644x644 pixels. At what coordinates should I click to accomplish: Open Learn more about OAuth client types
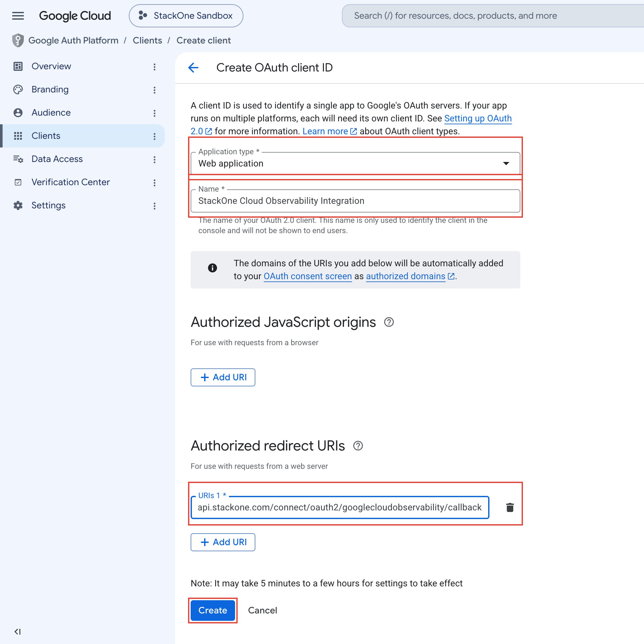click(329, 131)
